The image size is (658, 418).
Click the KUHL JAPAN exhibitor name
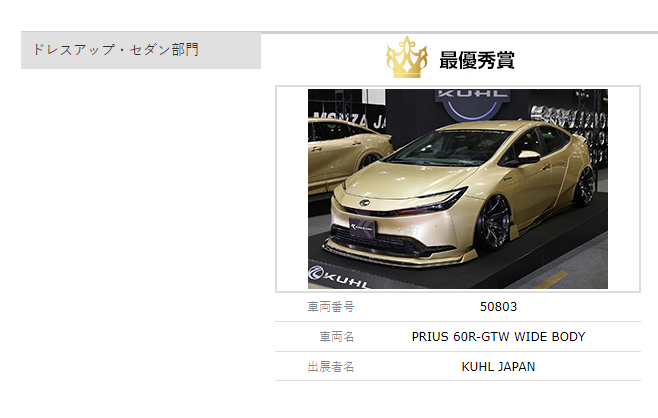point(498,367)
